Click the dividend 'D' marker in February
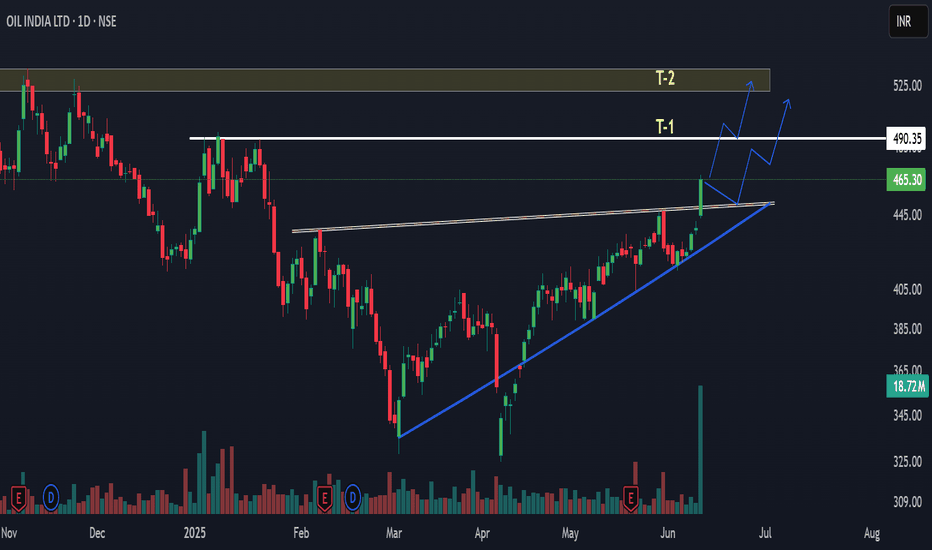 coord(353,497)
